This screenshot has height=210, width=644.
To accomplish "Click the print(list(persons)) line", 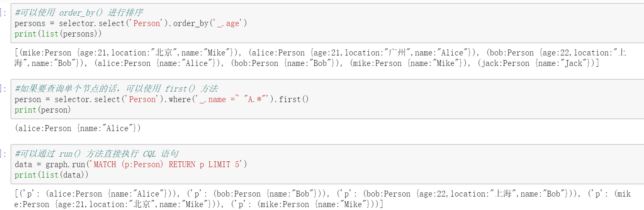I will (58, 34).
